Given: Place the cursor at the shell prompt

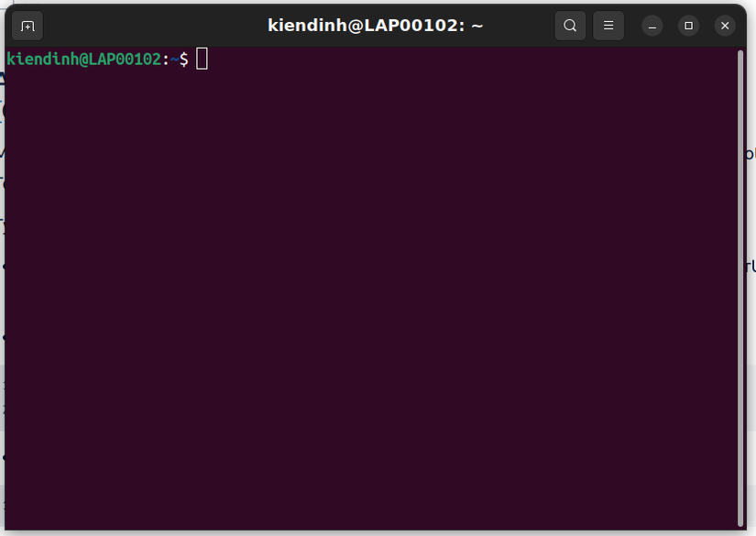Looking at the screenshot, I should pos(203,58).
